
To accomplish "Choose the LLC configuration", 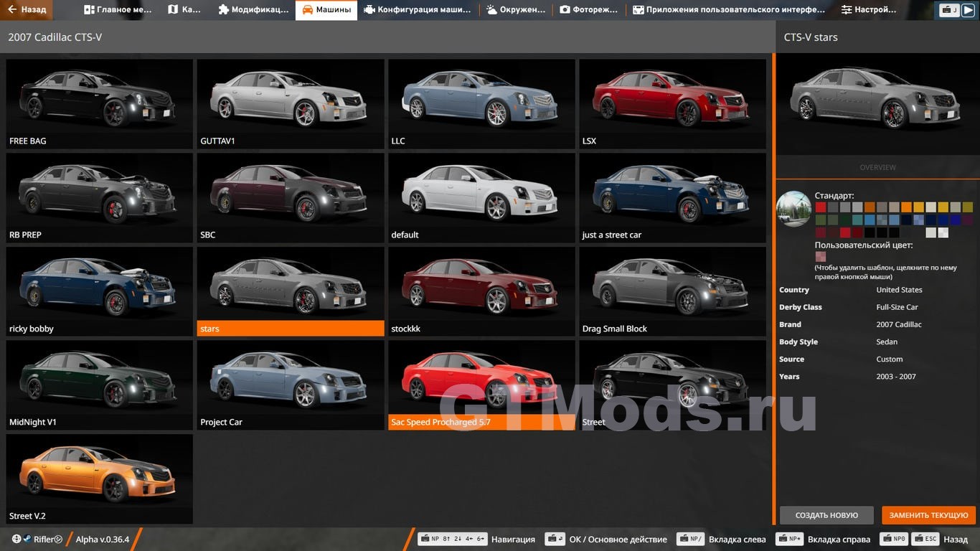I will (481, 104).
